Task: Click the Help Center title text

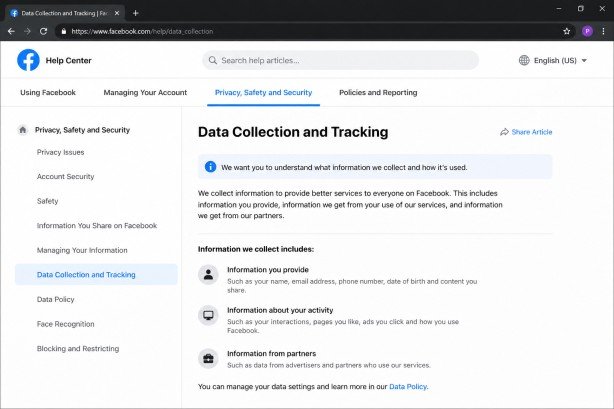Action: pyautogui.click(x=69, y=60)
